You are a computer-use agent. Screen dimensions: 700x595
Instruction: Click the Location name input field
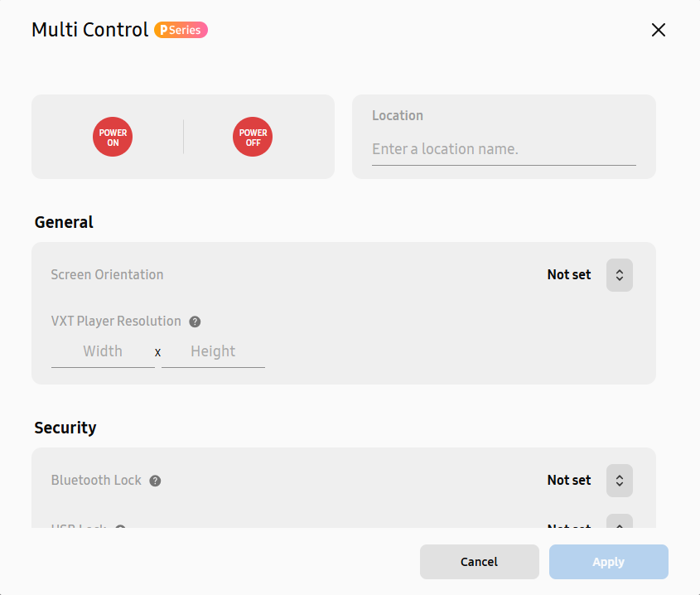tap(504, 149)
